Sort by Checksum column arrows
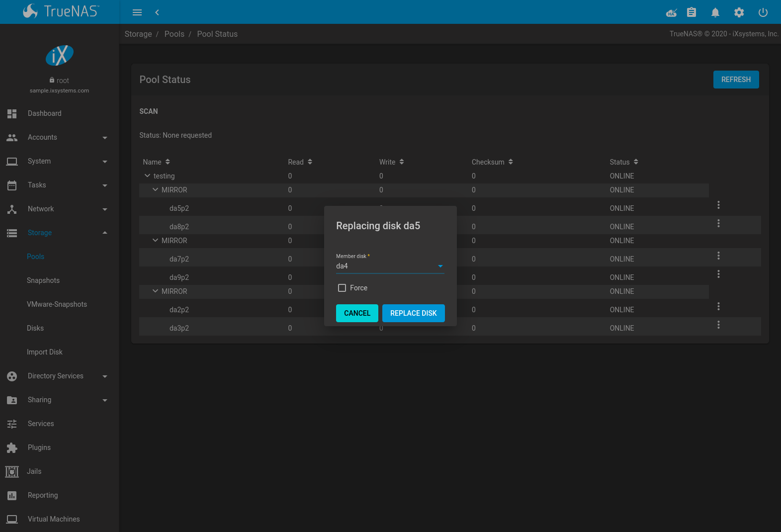The width and height of the screenshot is (781, 532). 511,162
